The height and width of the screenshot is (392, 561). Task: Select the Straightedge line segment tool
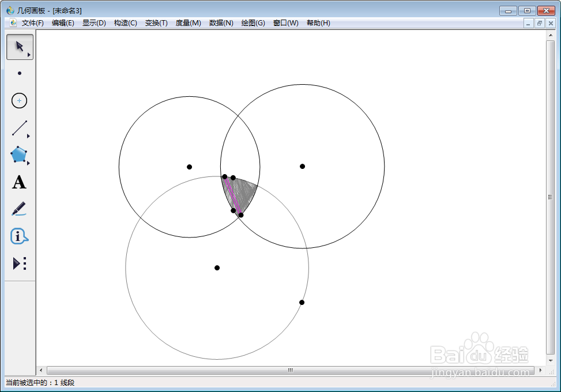(x=20, y=128)
